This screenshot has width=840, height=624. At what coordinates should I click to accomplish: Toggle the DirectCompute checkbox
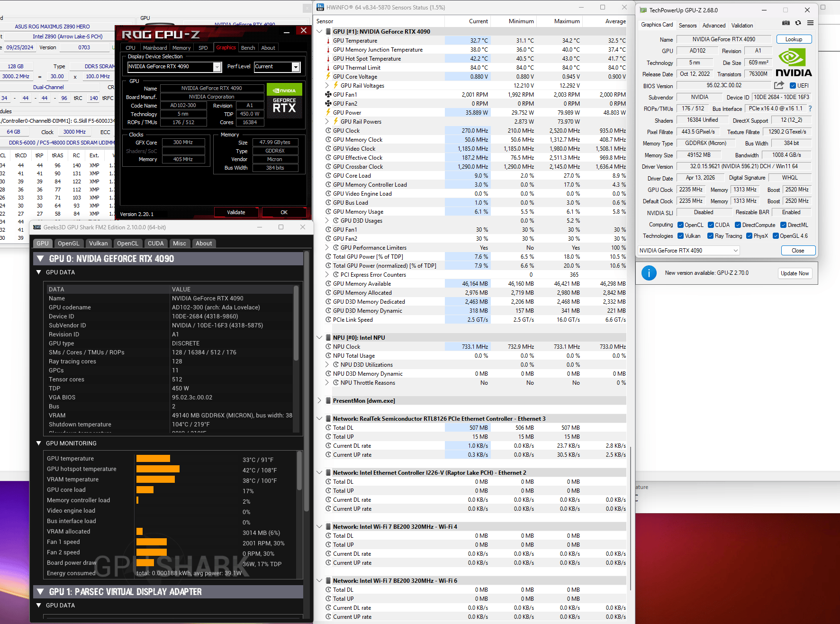pos(738,225)
